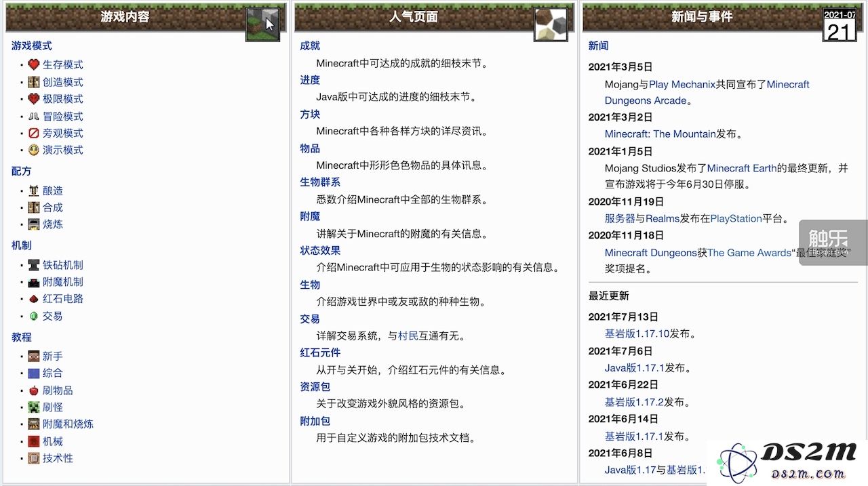Click the furnace icon beside 烧炼
This screenshot has height=486, width=868.
[34, 224]
